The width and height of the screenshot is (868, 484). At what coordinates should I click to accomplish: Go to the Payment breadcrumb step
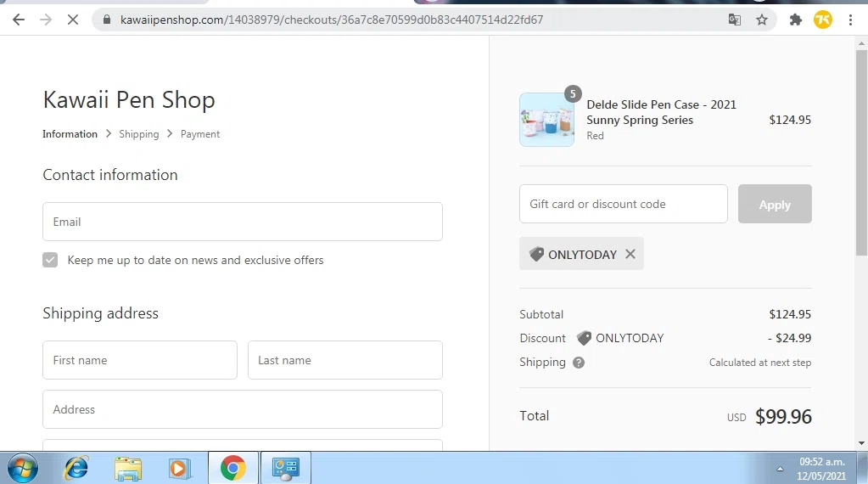click(200, 134)
